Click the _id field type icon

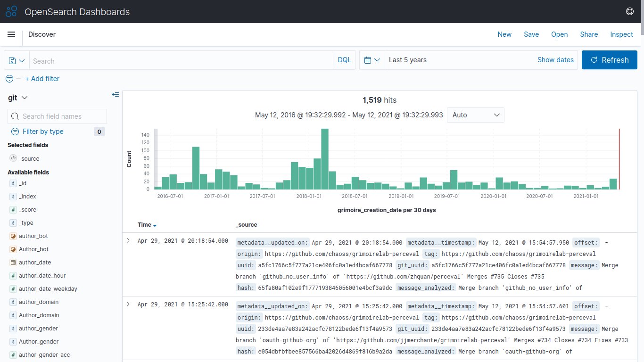pos(13,183)
